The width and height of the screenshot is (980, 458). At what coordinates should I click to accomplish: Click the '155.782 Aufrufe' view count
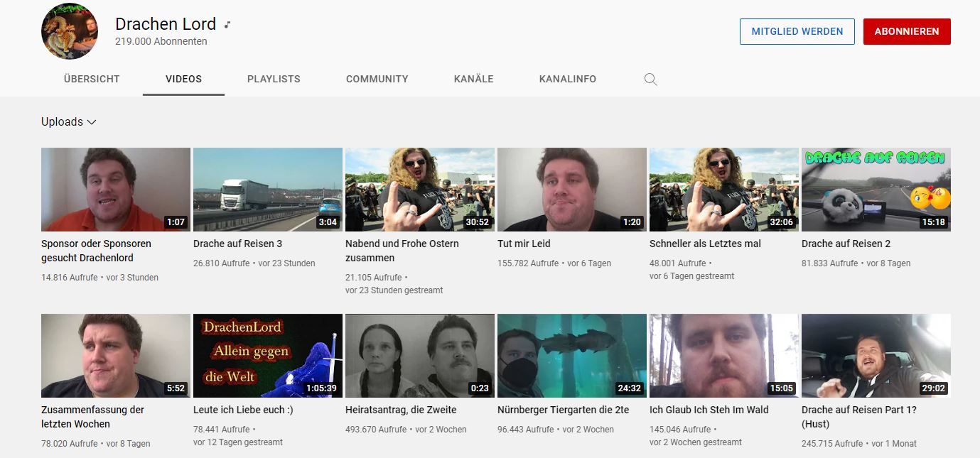click(x=528, y=263)
